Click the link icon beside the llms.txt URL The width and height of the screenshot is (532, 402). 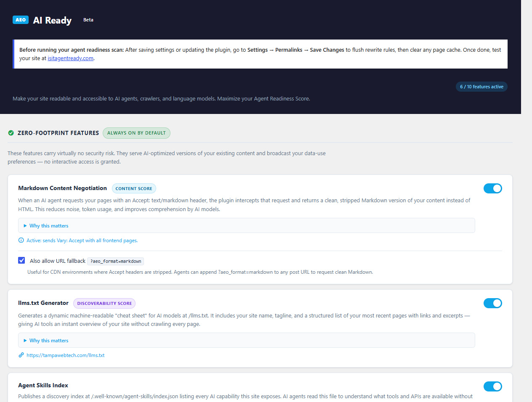[x=21, y=355]
